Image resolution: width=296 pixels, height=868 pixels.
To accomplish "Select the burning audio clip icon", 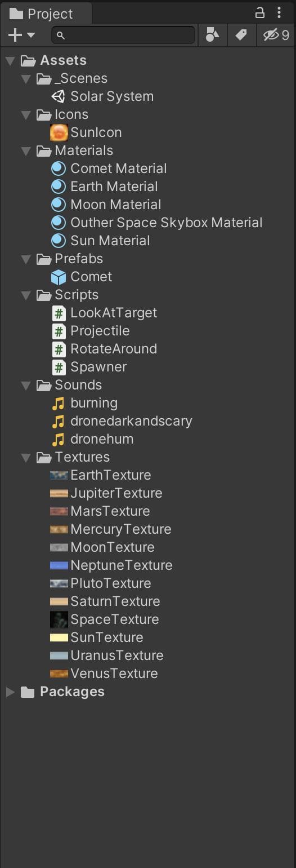I will pyautogui.click(x=59, y=403).
